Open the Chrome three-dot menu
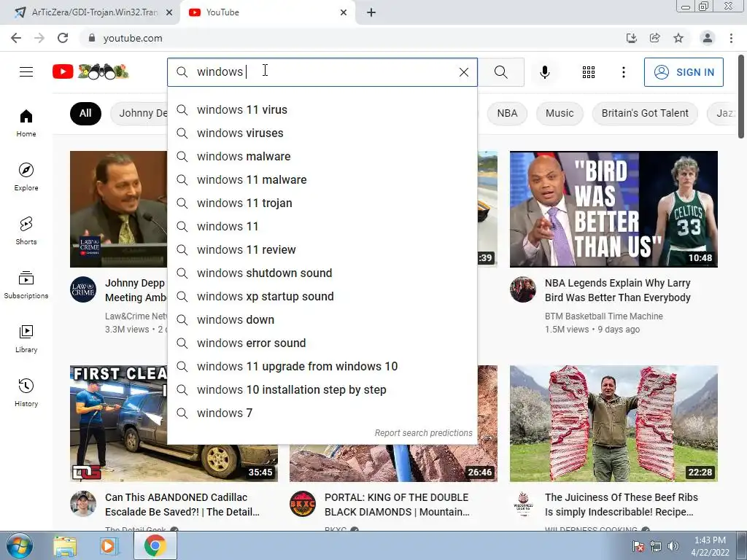 pyautogui.click(x=731, y=38)
